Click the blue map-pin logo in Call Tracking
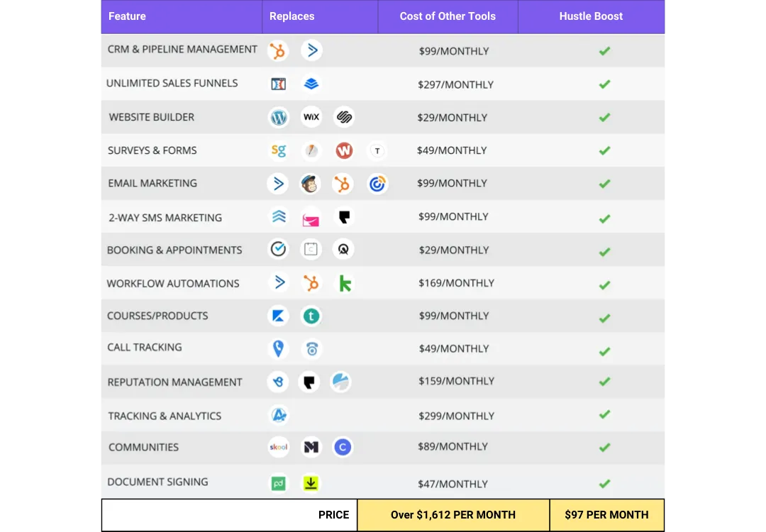Screen dimensions: 766x532 278,349
